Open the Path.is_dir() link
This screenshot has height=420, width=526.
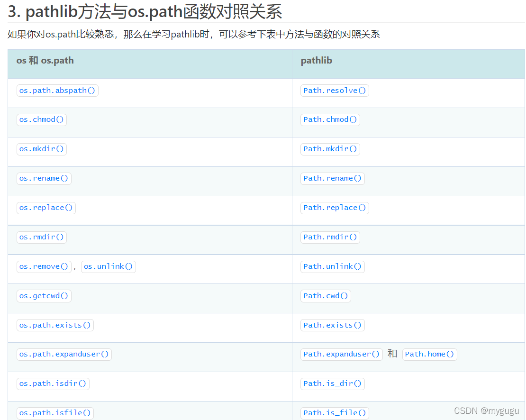[332, 383]
